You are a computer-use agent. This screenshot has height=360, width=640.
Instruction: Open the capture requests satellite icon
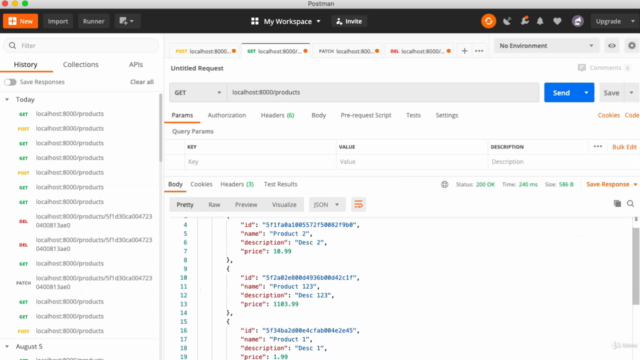[x=507, y=21]
